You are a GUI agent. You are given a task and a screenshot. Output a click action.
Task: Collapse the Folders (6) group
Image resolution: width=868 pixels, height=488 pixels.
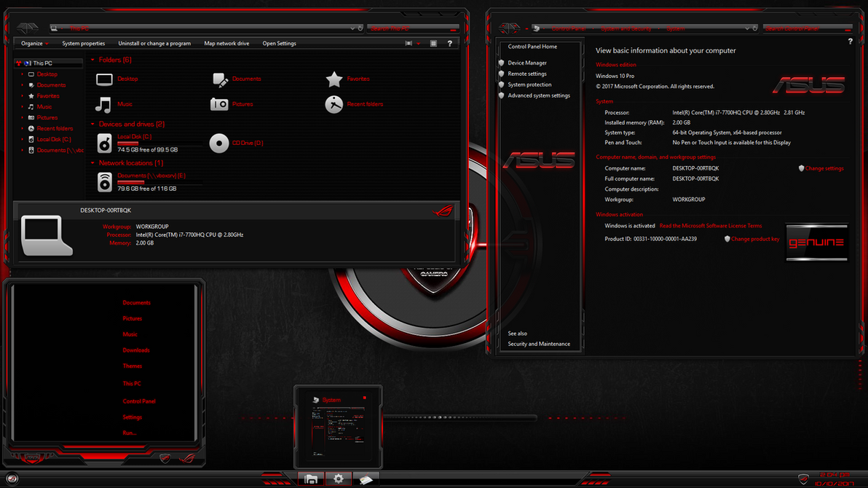(x=92, y=60)
